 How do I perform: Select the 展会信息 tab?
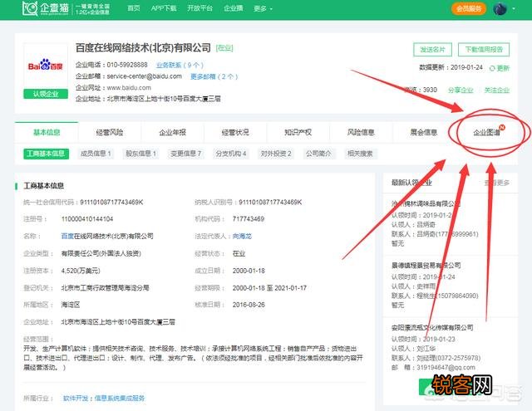pyautogui.click(x=423, y=132)
